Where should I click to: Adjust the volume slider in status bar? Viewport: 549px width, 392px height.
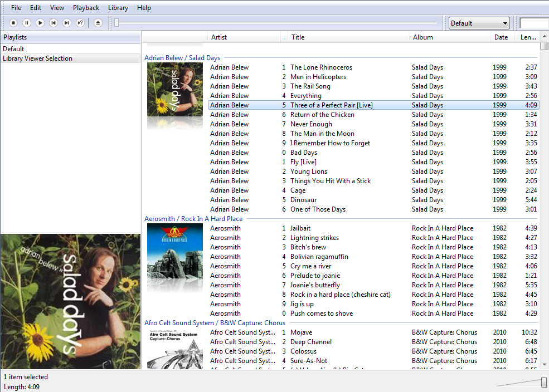(x=543, y=382)
